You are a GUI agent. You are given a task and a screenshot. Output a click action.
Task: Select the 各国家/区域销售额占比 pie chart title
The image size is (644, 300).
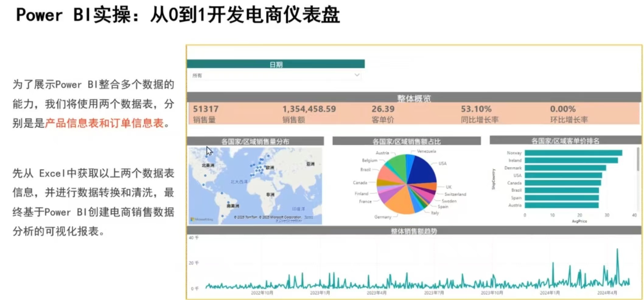407,141
